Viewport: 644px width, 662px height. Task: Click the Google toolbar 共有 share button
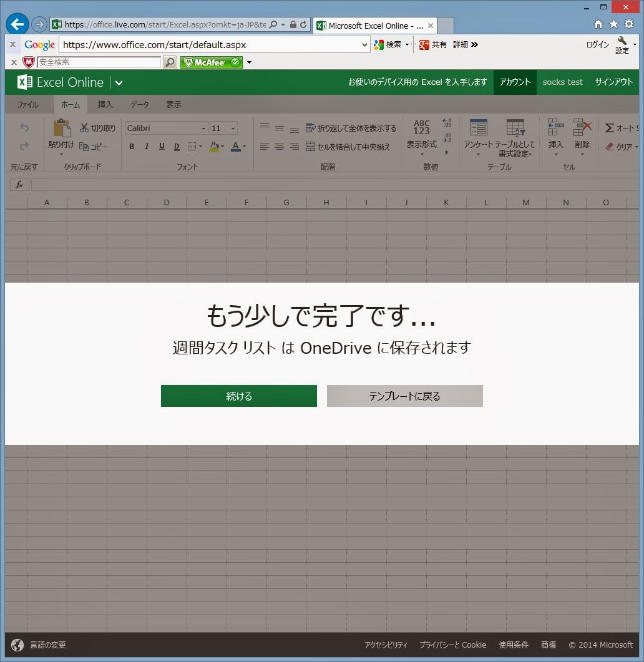[x=433, y=44]
